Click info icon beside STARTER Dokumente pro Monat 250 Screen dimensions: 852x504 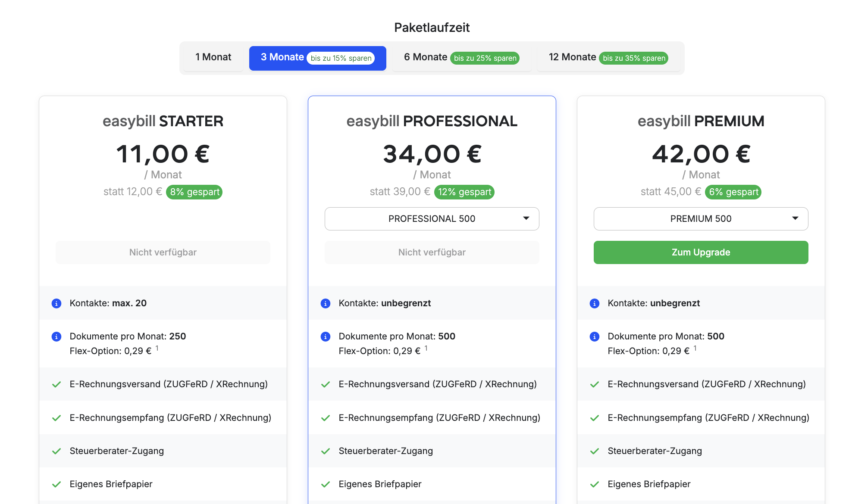coord(56,336)
